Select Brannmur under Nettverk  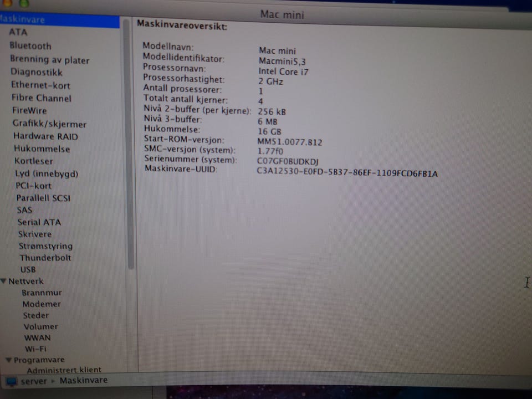click(x=42, y=293)
